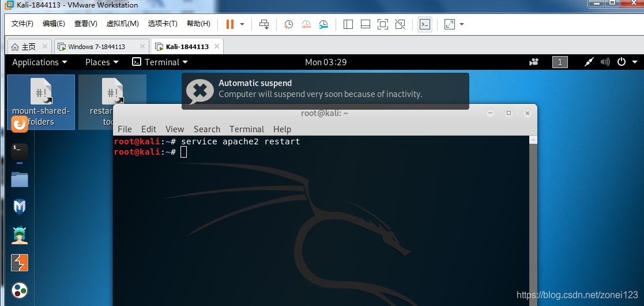Open the 虚拟机(M) menu
This screenshot has height=306, width=644.
[122, 24]
